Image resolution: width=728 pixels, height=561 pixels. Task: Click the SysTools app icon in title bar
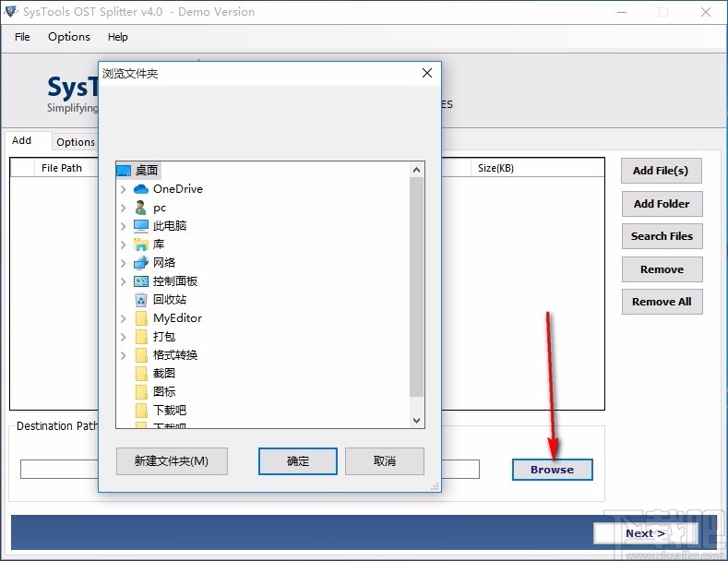10,11
